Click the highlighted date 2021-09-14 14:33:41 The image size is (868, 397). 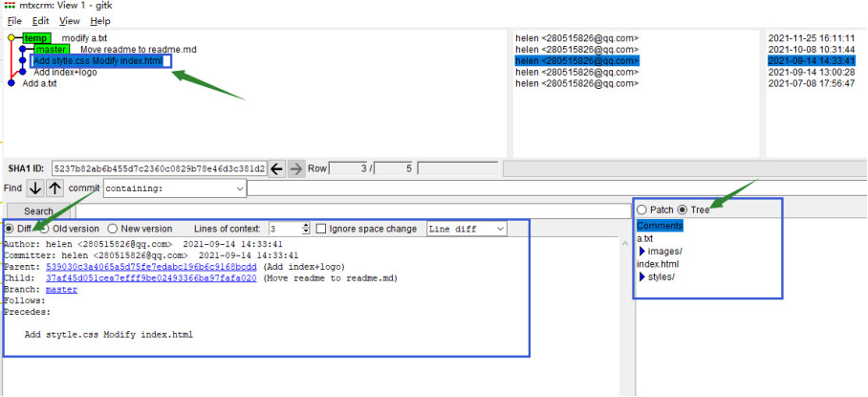(x=812, y=61)
